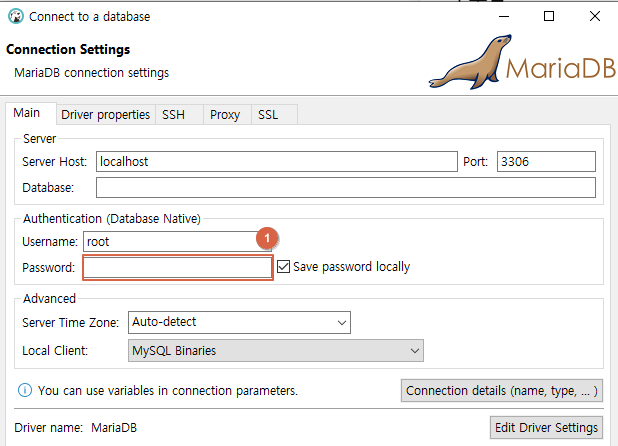Toggle the Save password locally checkbox
Viewport: 618px width, 446px height.
click(x=283, y=267)
